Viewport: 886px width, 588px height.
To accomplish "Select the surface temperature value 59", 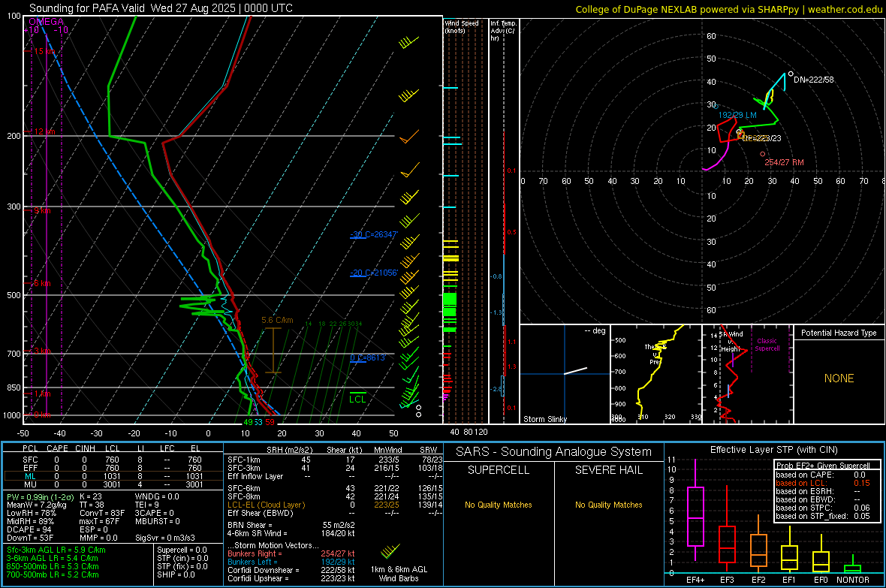I will 270,422.
